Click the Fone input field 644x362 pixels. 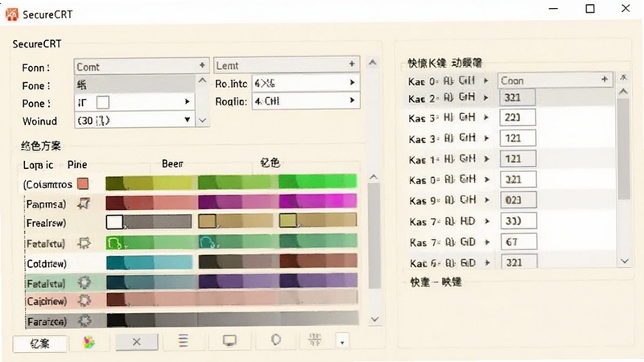point(134,84)
